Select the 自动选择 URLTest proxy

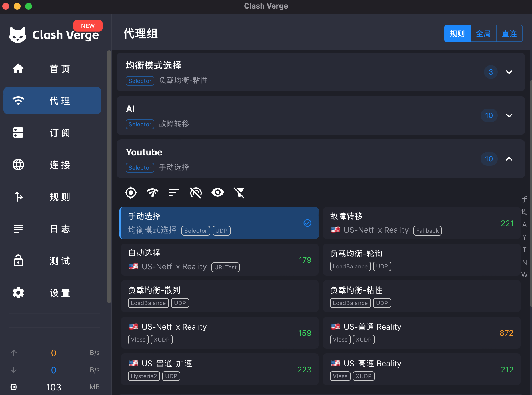click(x=219, y=260)
